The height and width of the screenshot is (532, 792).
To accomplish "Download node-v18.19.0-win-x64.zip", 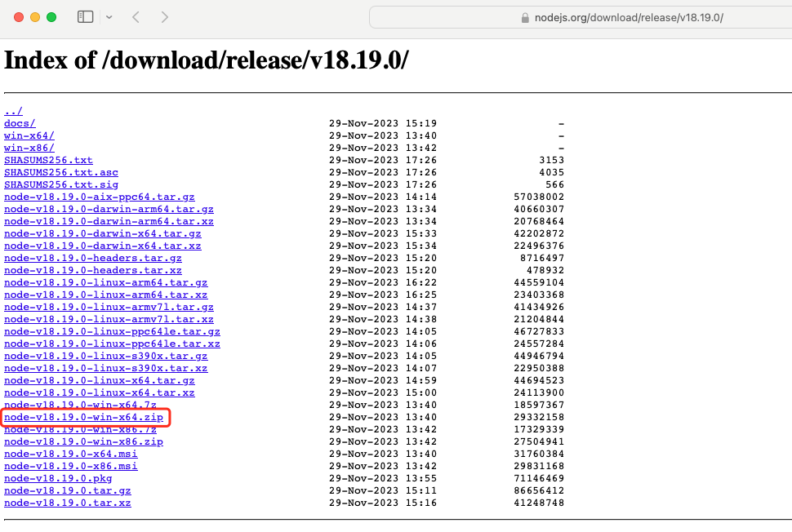I will [x=82, y=417].
